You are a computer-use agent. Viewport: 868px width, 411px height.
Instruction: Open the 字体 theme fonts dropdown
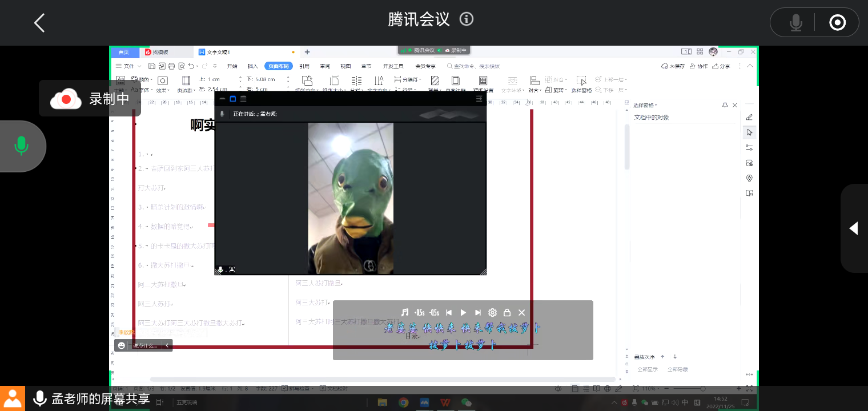tap(142, 90)
